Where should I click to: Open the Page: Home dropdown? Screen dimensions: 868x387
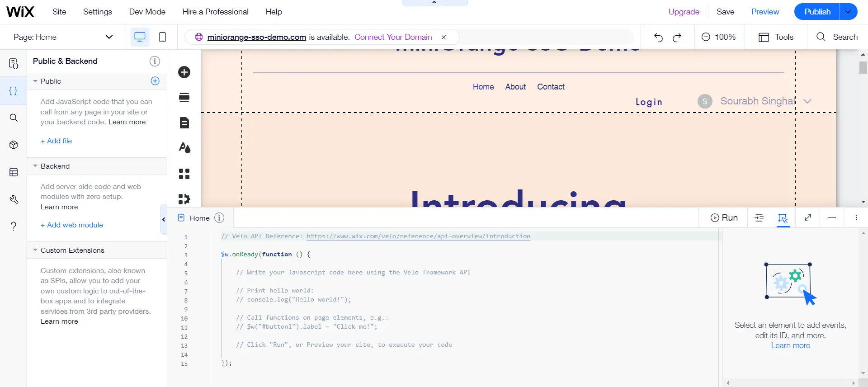[x=63, y=37]
